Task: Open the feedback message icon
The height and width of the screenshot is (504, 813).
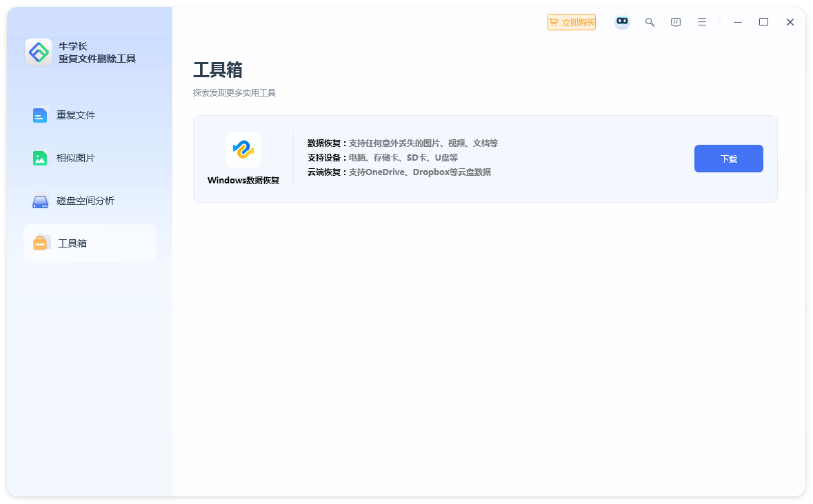Action: coord(676,22)
